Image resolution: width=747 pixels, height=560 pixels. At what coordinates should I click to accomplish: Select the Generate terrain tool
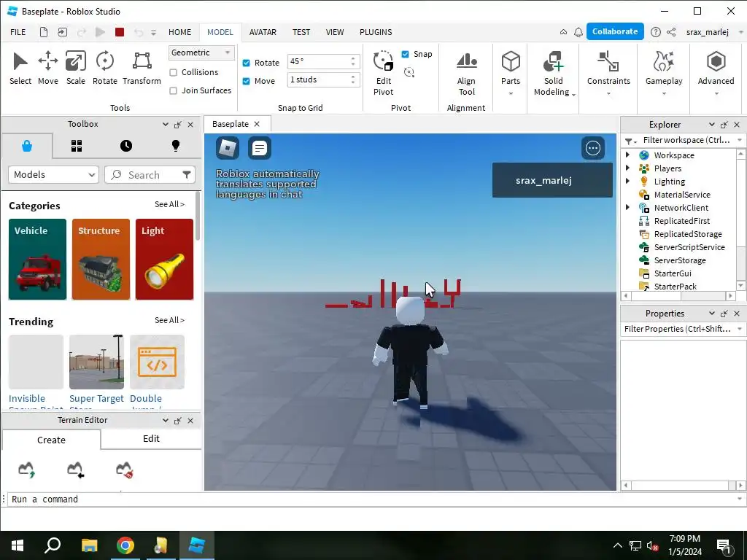pos(27,470)
